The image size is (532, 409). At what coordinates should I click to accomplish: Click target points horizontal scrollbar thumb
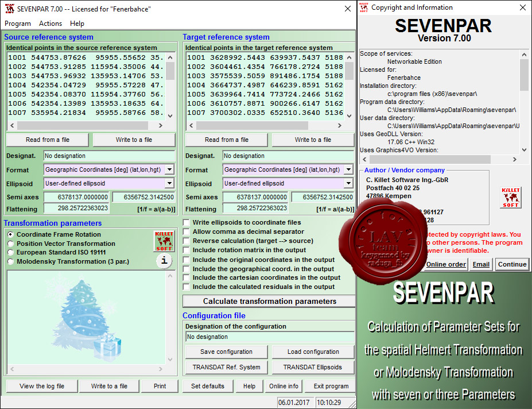pyautogui.click(x=252, y=125)
